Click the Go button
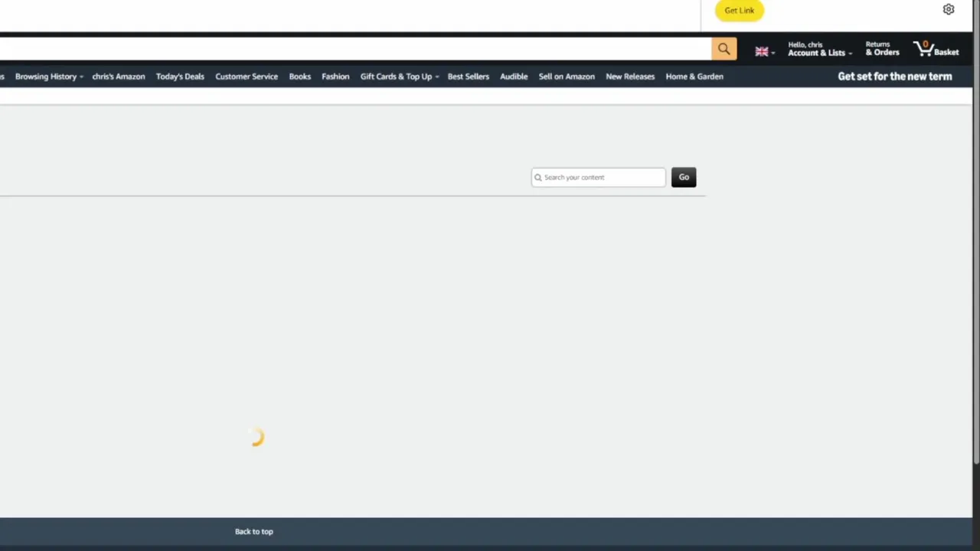 (684, 178)
